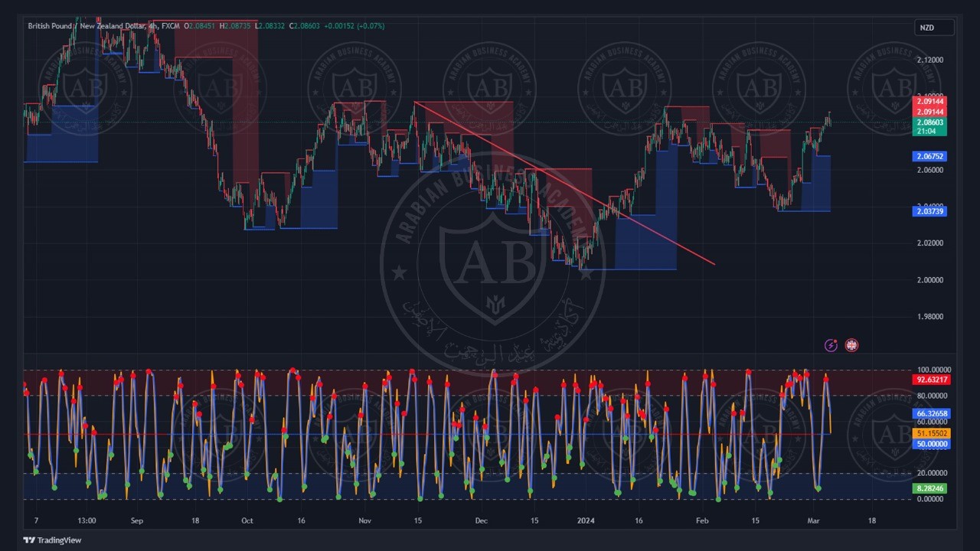Click the 1.98000 price axis value
The height and width of the screenshot is (551, 980).
(929, 317)
